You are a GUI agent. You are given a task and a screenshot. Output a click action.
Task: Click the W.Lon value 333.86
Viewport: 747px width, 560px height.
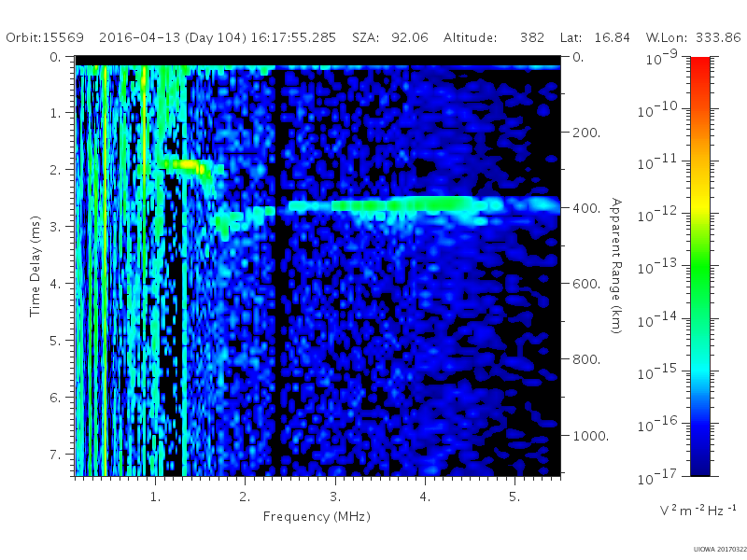point(718,37)
